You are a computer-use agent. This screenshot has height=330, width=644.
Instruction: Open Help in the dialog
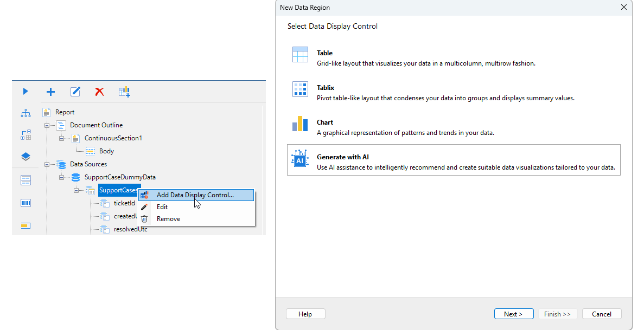click(x=305, y=314)
